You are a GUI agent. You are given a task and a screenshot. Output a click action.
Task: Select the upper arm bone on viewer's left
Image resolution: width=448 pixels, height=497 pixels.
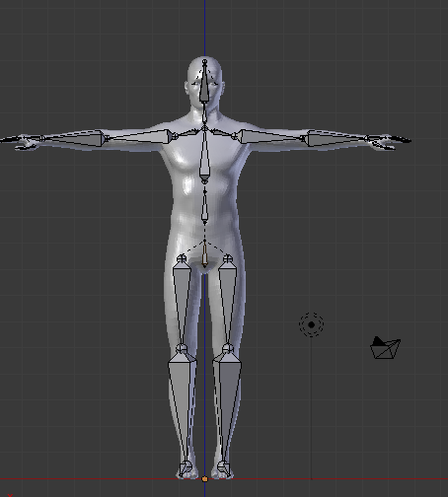coord(140,136)
